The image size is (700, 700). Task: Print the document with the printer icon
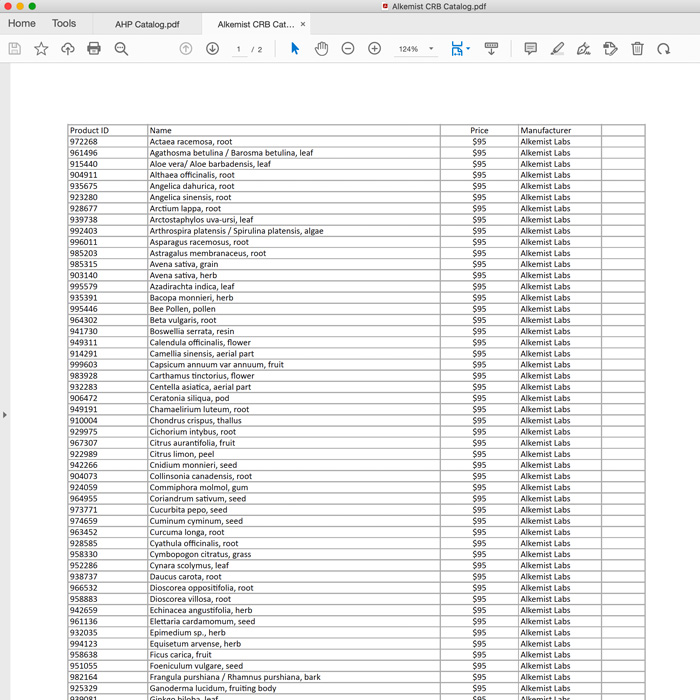pos(94,49)
